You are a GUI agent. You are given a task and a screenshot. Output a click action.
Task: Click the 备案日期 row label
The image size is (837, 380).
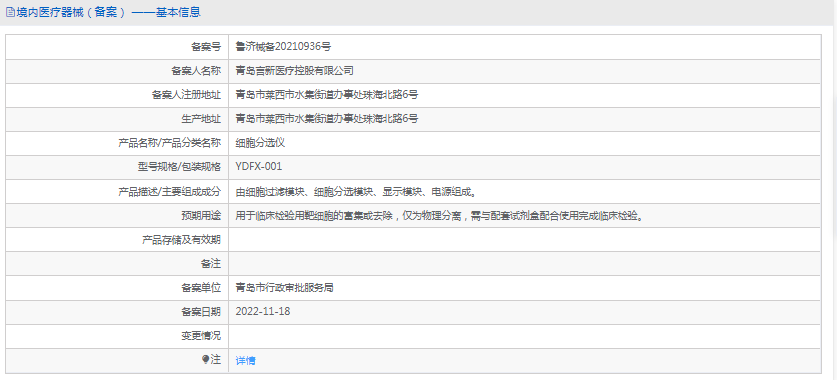[x=201, y=312]
